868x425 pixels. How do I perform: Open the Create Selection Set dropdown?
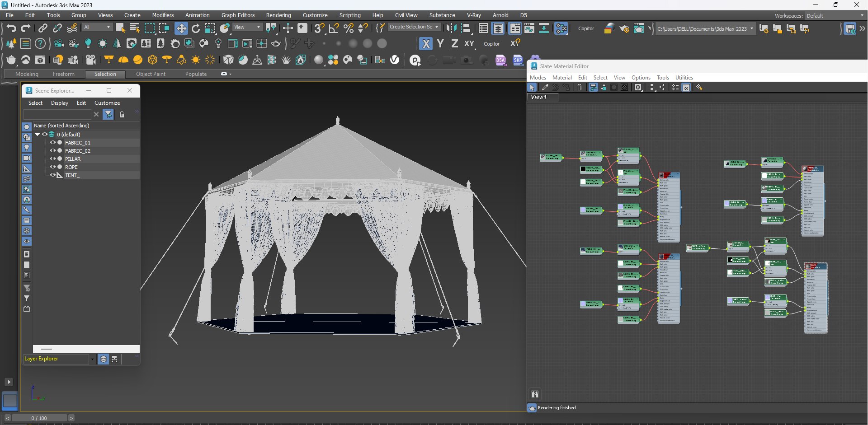click(x=414, y=27)
